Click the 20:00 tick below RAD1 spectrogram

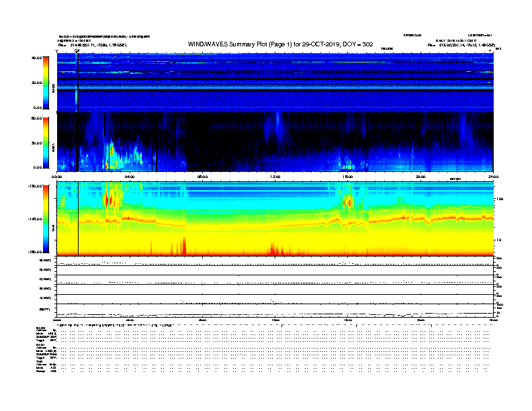(x=420, y=177)
